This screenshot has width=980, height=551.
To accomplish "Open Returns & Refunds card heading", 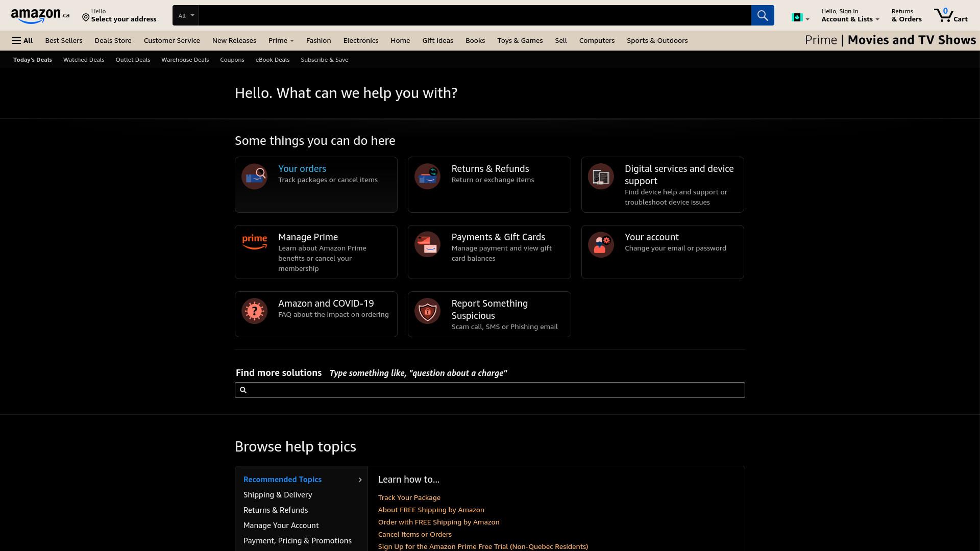I will [x=490, y=169].
